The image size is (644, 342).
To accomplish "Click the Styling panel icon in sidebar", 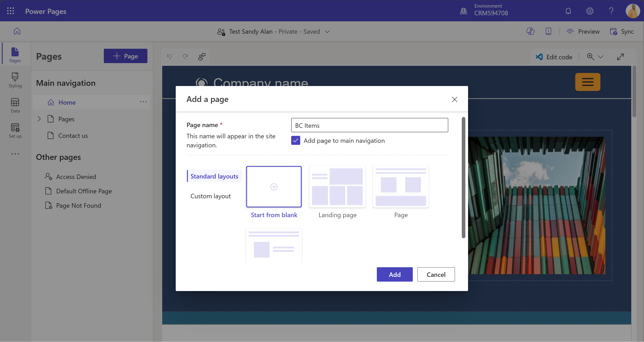I will click(15, 81).
